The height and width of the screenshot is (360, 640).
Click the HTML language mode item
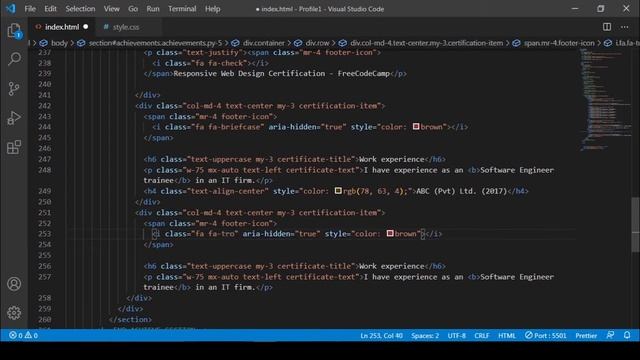(x=507, y=336)
